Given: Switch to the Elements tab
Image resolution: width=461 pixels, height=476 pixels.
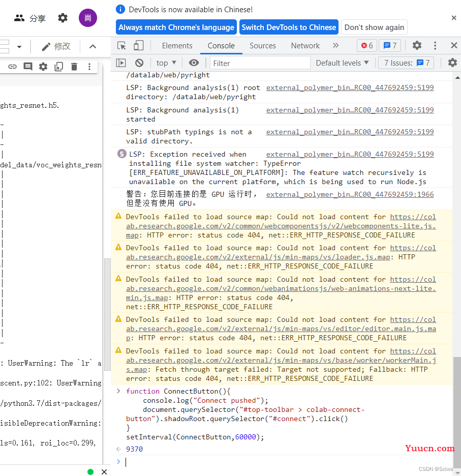Looking at the screenshot, I should click(x=177, y=46).
